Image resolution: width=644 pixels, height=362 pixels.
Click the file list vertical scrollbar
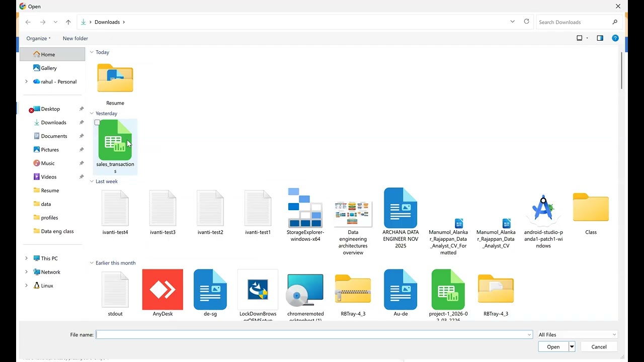pos(621,70)
